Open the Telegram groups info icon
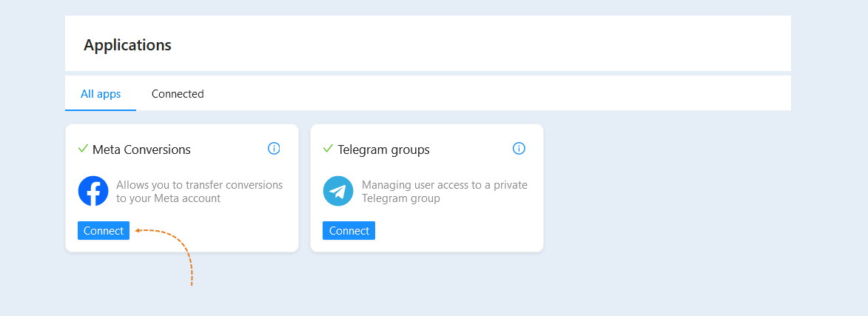868x316 pixels. (x=519, y=148)
